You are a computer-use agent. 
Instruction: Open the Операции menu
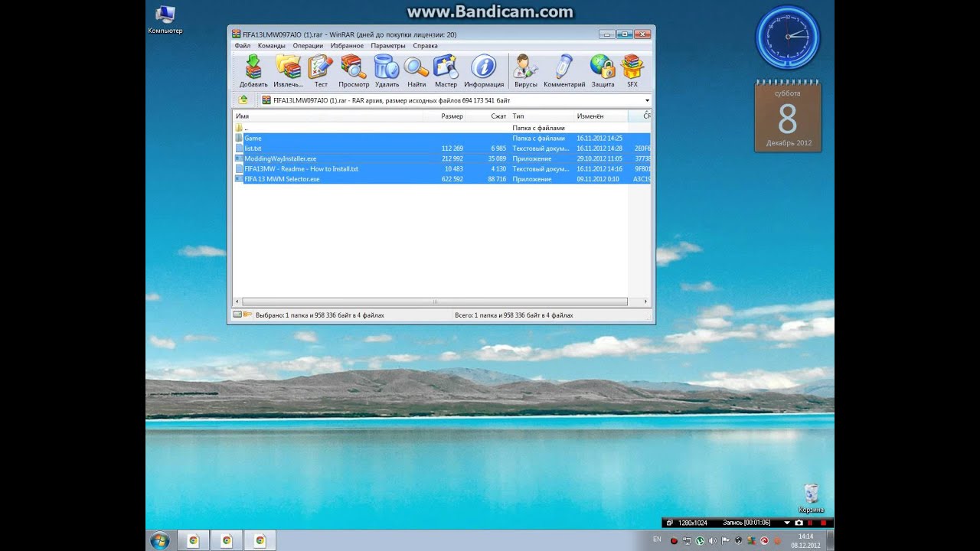coord(308,46)
